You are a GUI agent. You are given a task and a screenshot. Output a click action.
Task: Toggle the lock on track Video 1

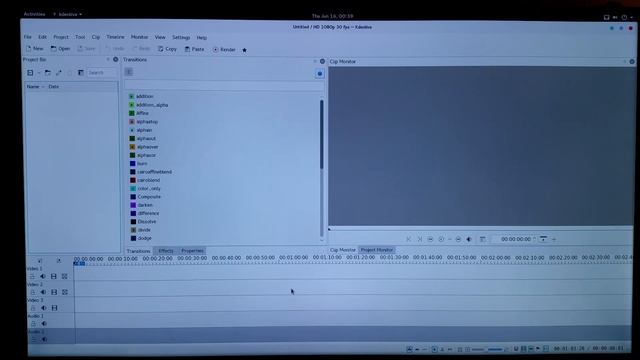(x=32, y=277)
